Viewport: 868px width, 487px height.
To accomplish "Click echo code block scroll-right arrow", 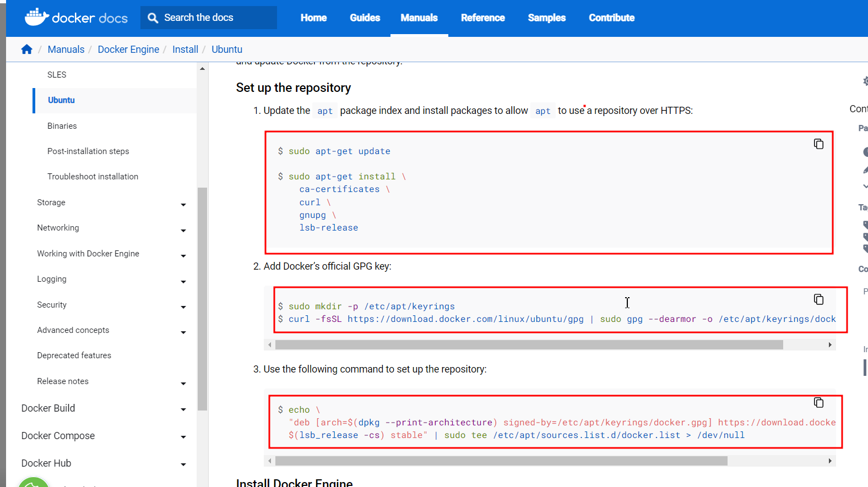I will 830,461.
